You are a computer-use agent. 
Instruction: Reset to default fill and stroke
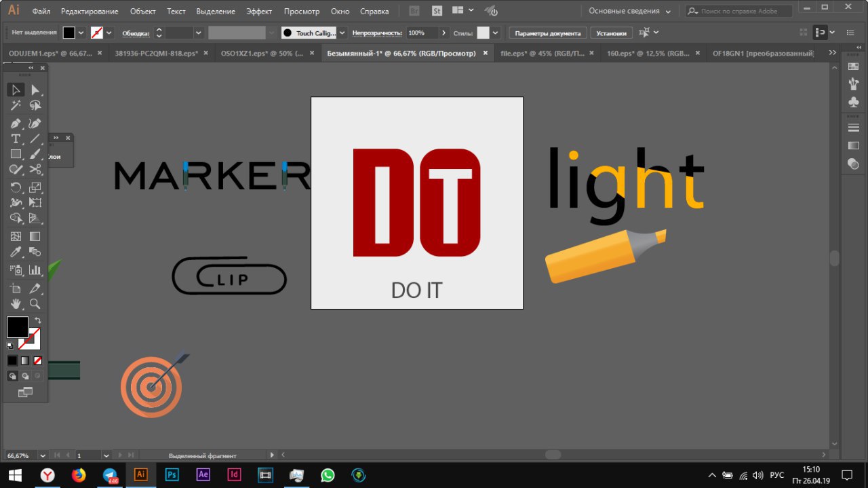tap(10, 345)
